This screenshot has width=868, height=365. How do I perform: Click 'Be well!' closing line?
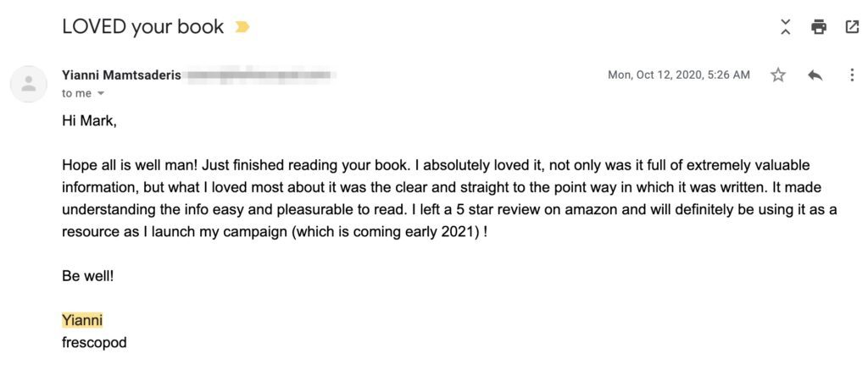[x=87, y=276]
